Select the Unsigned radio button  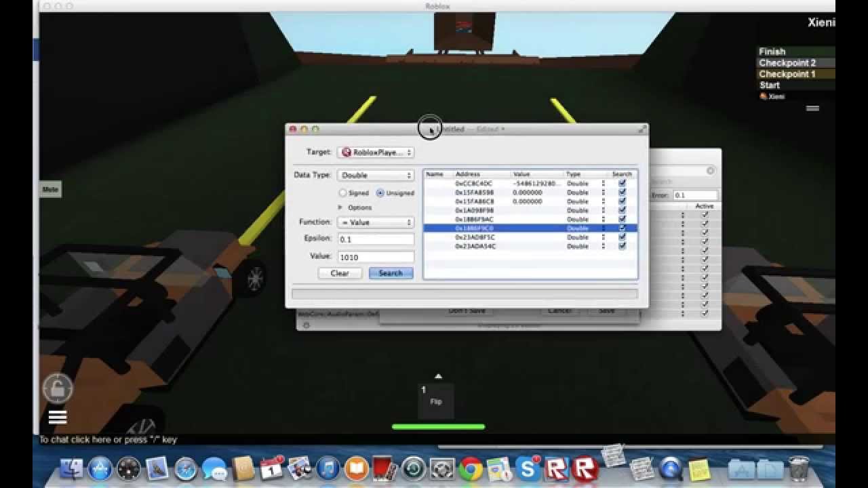380,193
